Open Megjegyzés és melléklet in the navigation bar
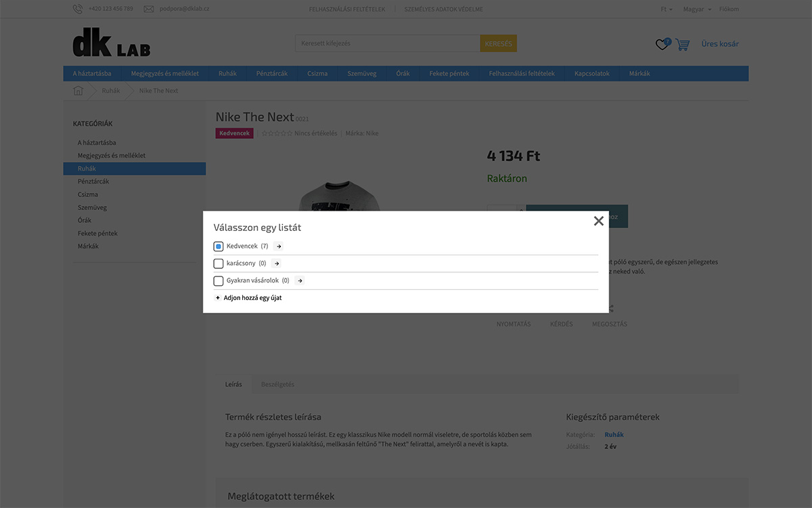812x508 pixels. (165, 74)
